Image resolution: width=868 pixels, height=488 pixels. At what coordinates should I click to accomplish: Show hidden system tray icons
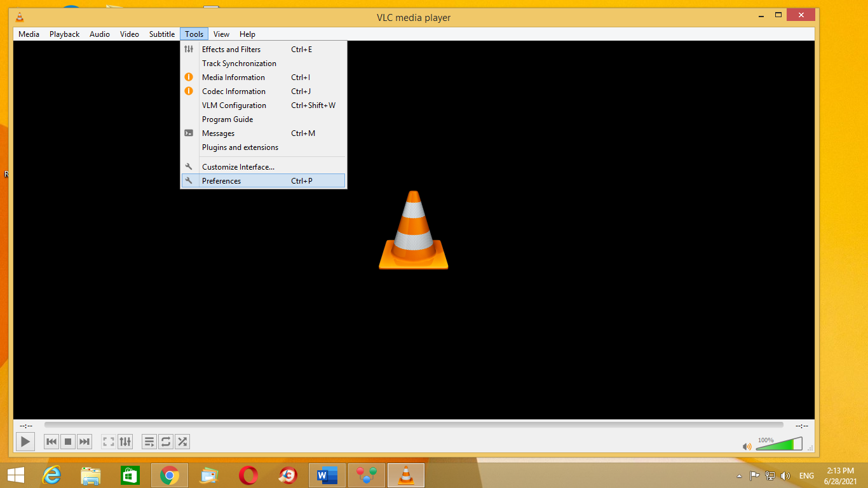pyautogui.click(x=738, y=476)
